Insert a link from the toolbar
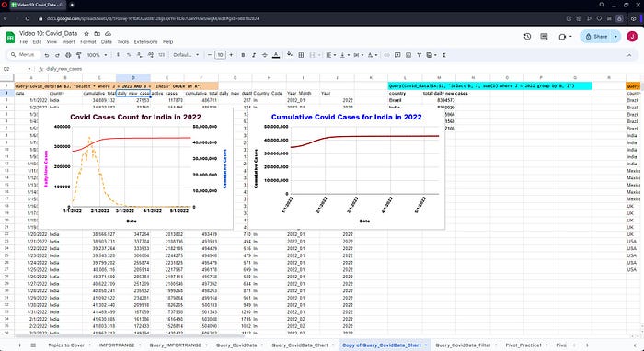Screen dimensions: 644x351 387,55
